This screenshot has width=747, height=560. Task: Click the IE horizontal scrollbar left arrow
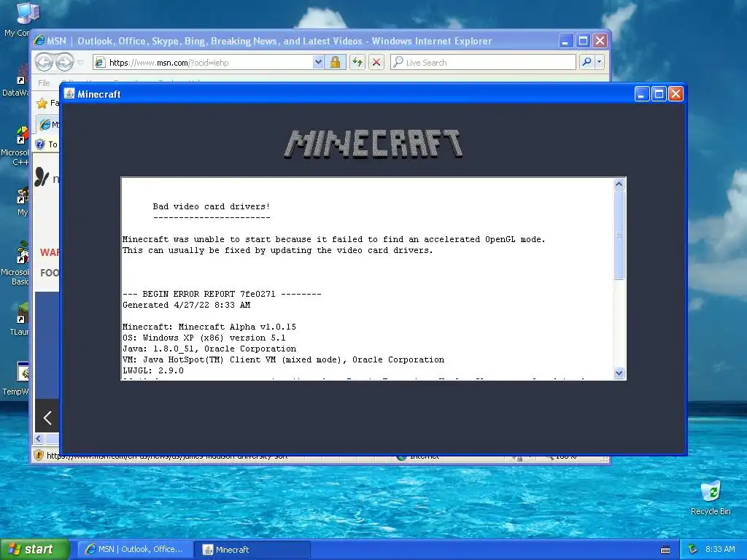coord(39,438)
